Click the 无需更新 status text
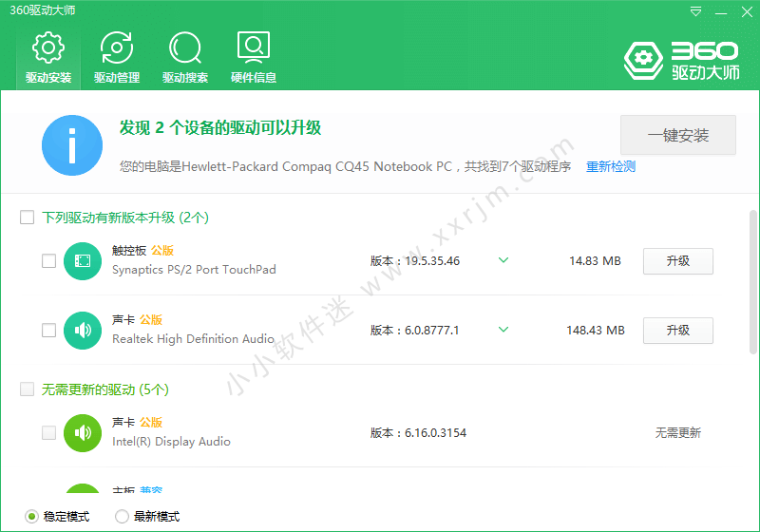The height and width of the screenshot is (532, 760). [678, 432]
